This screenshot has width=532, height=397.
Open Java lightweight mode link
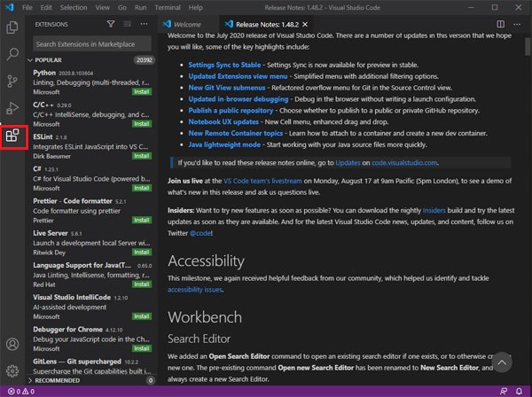(x=224, y=144)
